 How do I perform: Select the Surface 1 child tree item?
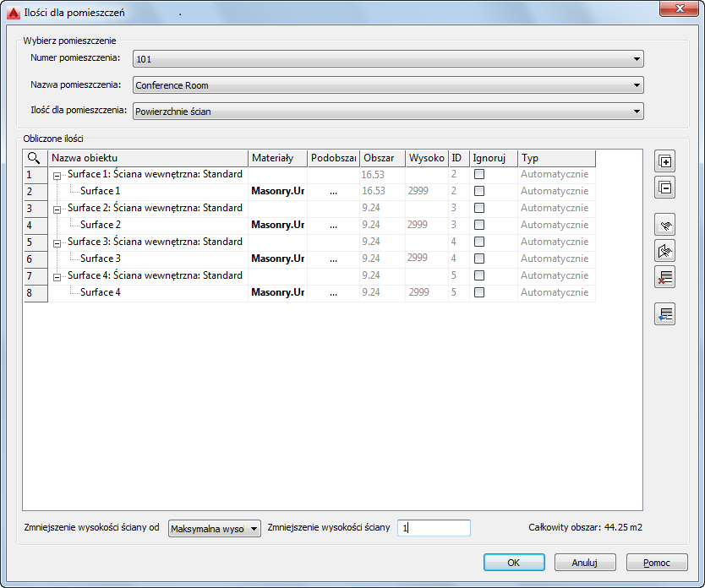coord(100,191)
